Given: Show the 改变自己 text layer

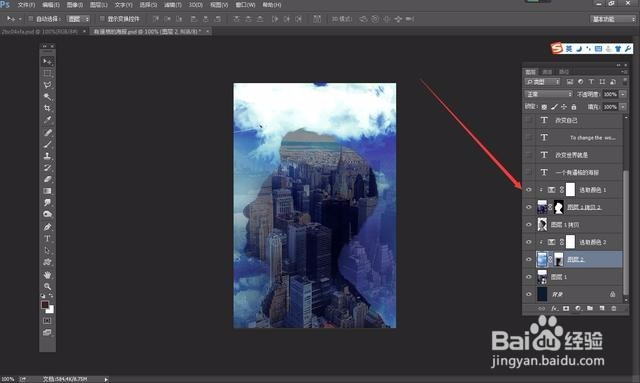Looking at the screenshot, I should point(529,120).
